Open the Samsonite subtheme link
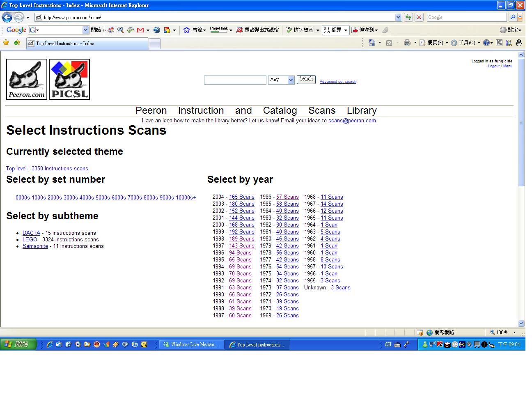Viewport: 532px width, 399px height. coord(35,246)
